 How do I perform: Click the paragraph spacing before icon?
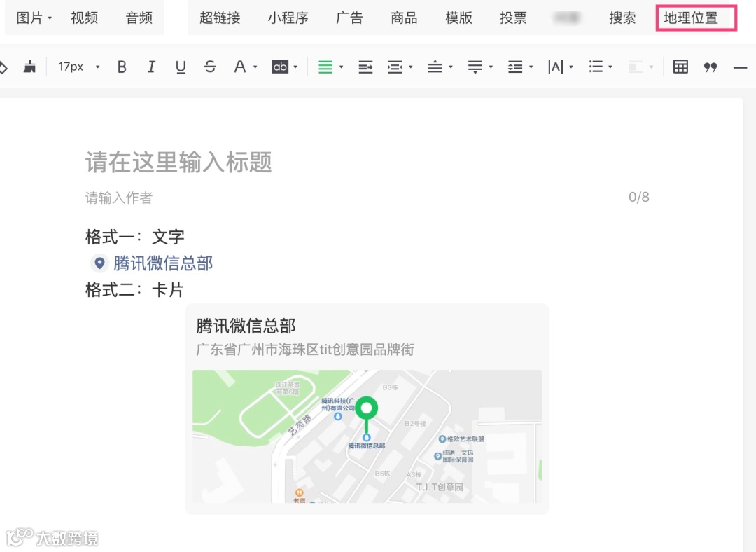click(x=435, y=67)
